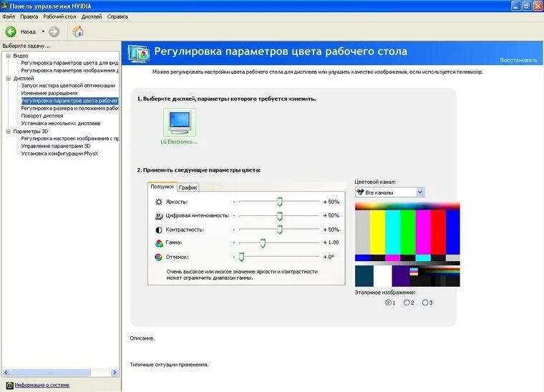Open the Справка menu

pos(117,16)
